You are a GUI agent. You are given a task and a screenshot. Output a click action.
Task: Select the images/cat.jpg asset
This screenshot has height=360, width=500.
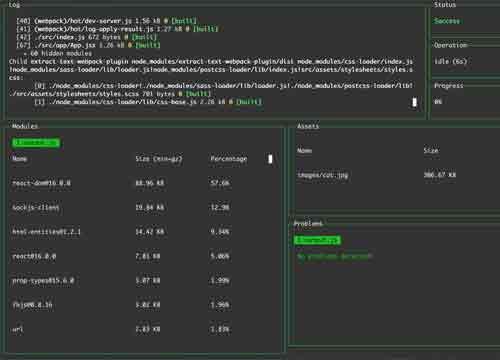pos(322,175)
